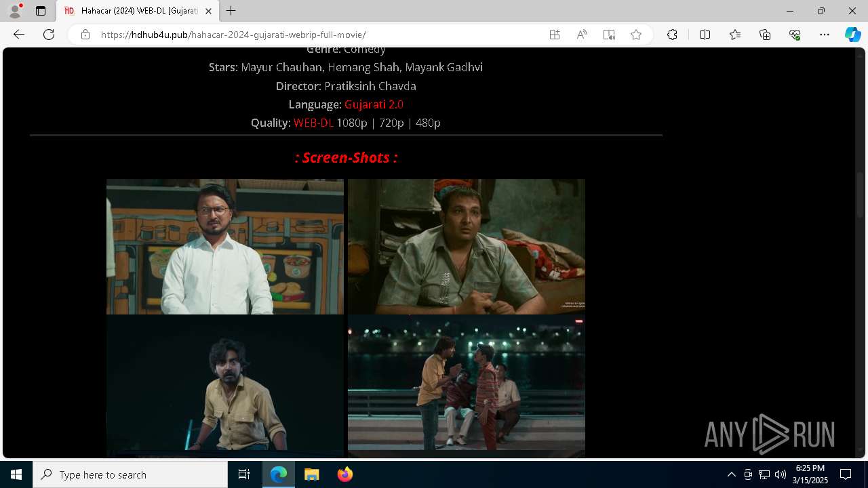Select the Hahacar (2024) WEB-DL tab
The image size is (868, 488).
[x=138, y=11]
